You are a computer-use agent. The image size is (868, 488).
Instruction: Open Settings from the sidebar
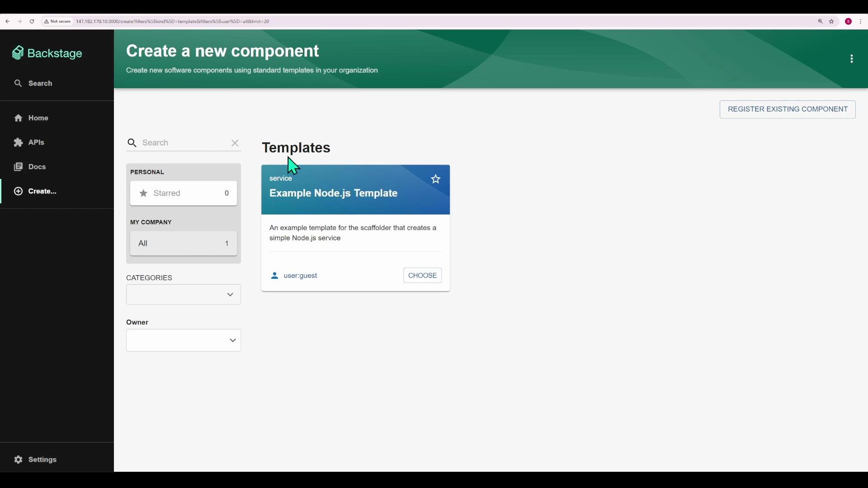click(x=35, y=460)
